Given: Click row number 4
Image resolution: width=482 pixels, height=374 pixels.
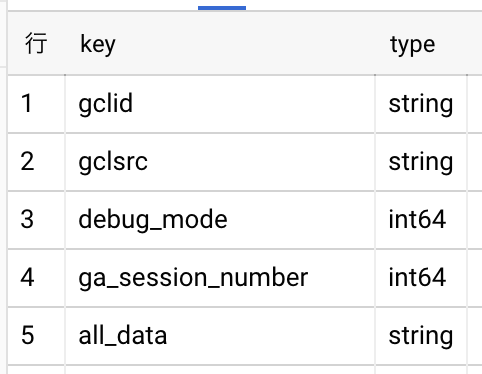Looking at the screenshot, I should click(27, 277).
